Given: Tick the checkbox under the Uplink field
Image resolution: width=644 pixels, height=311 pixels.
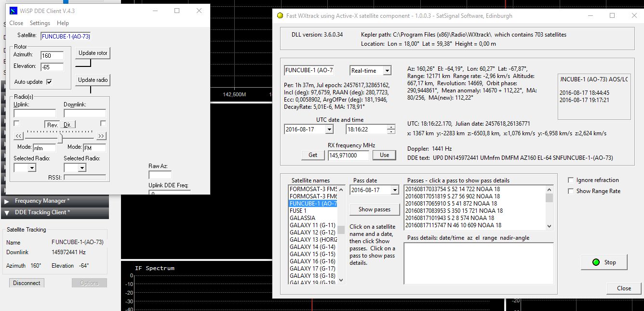Looking at the screenshot, I should (17, 123).
